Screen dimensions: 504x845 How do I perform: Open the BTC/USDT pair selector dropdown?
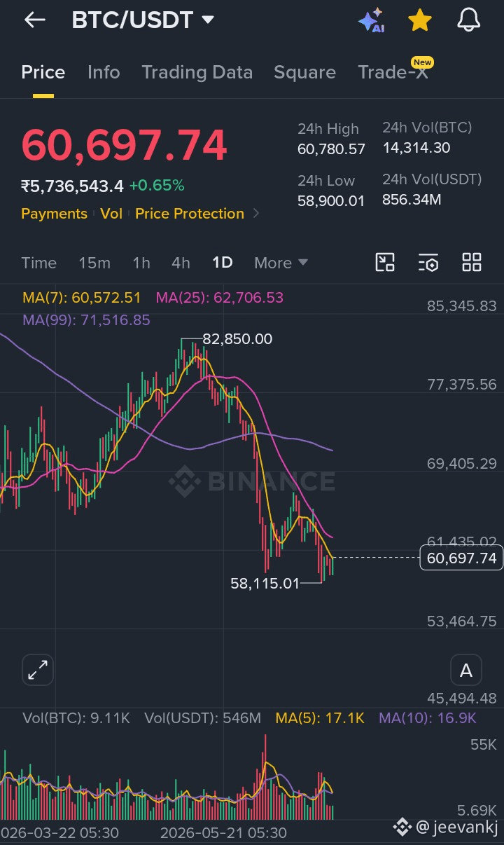[143, 20]
